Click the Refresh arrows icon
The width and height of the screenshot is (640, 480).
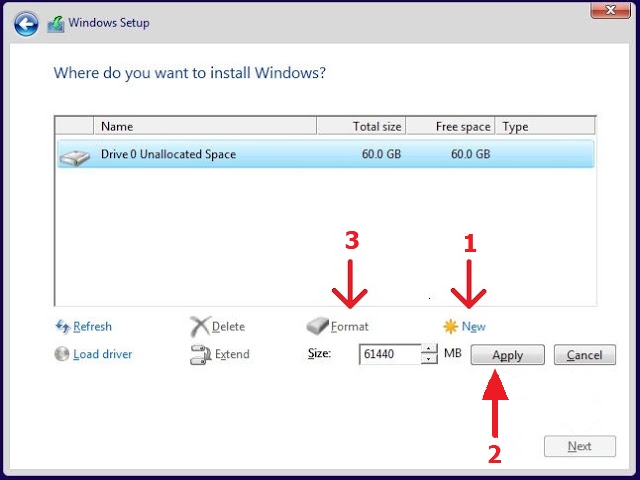coord(62,327)
